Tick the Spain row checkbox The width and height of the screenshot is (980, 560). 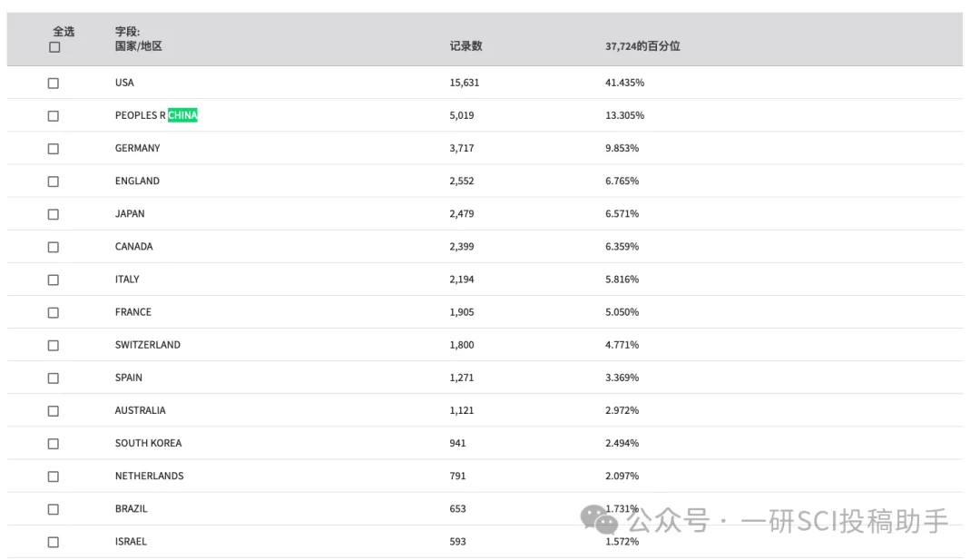click(x=54, y=378)
